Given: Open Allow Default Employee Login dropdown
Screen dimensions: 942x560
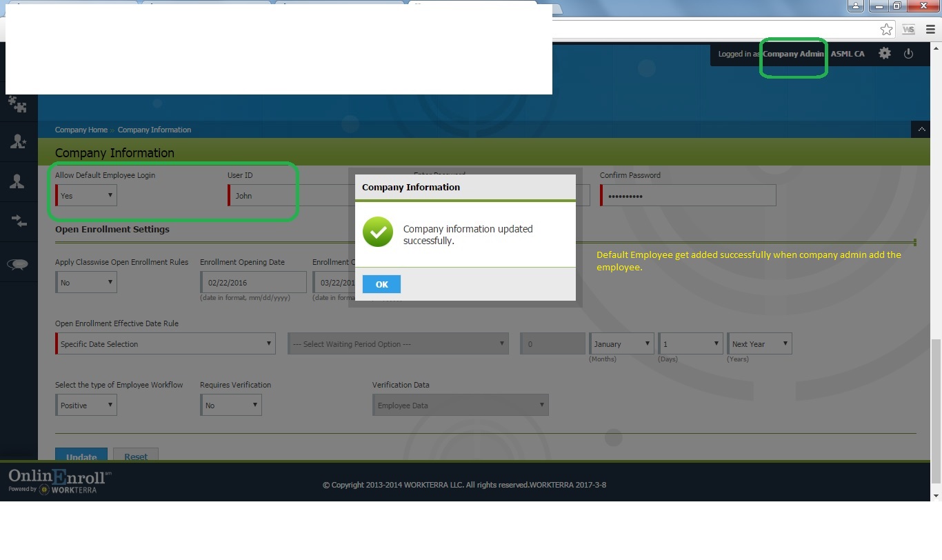Looking at the screenshot, I should pos(86,196).
